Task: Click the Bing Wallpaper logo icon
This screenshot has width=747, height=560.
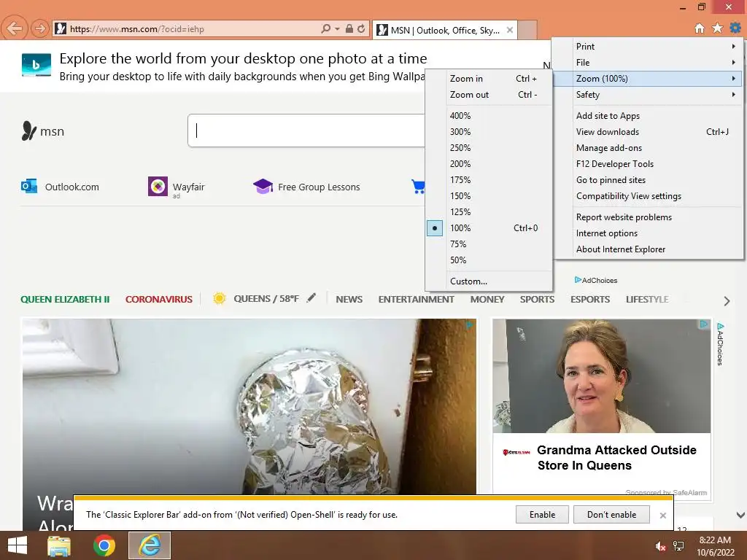Action: click(36, 65)
